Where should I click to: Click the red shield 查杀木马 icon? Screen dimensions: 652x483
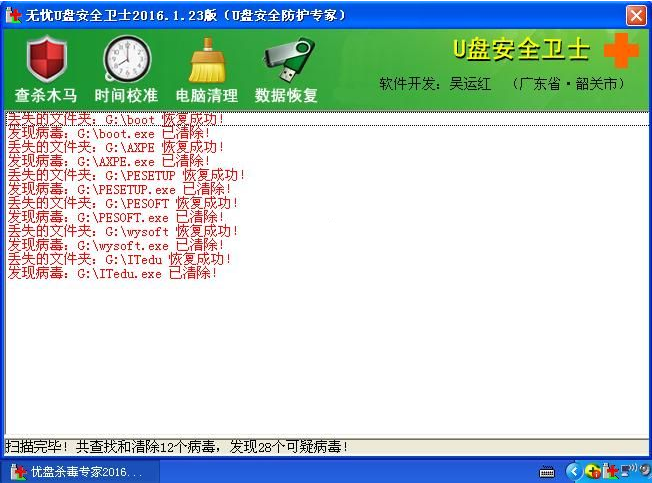click(46, 60)
